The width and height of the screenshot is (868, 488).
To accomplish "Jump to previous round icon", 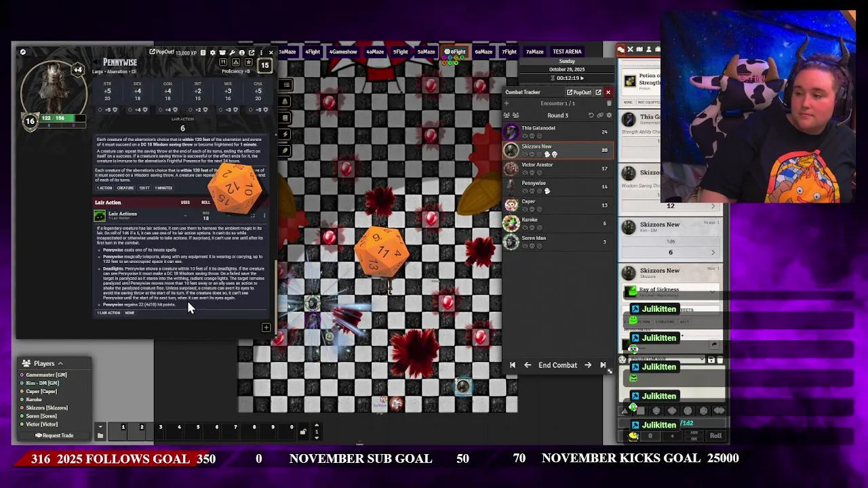I will [513, 365].
